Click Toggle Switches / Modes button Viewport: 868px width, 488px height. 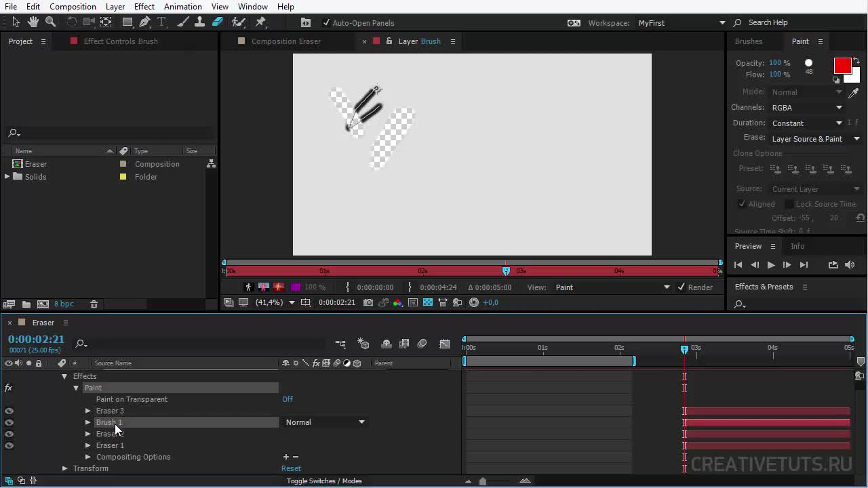coord(324,481)
